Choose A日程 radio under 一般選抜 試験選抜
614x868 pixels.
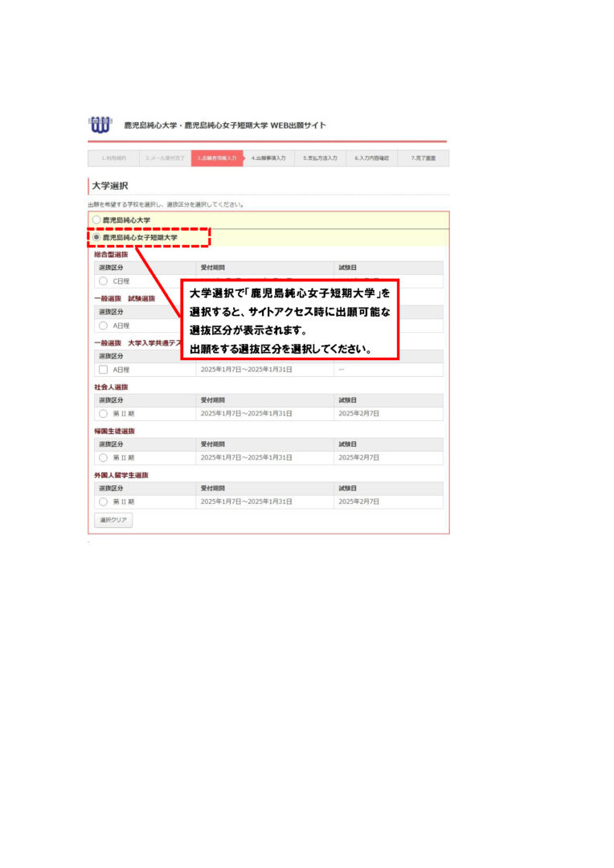click(x=103, y=325)
